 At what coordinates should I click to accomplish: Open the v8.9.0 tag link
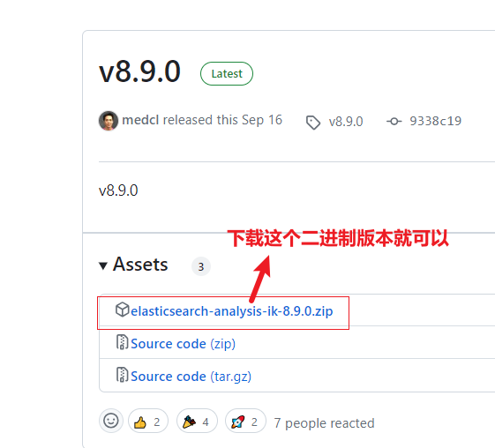pos(346,122)
